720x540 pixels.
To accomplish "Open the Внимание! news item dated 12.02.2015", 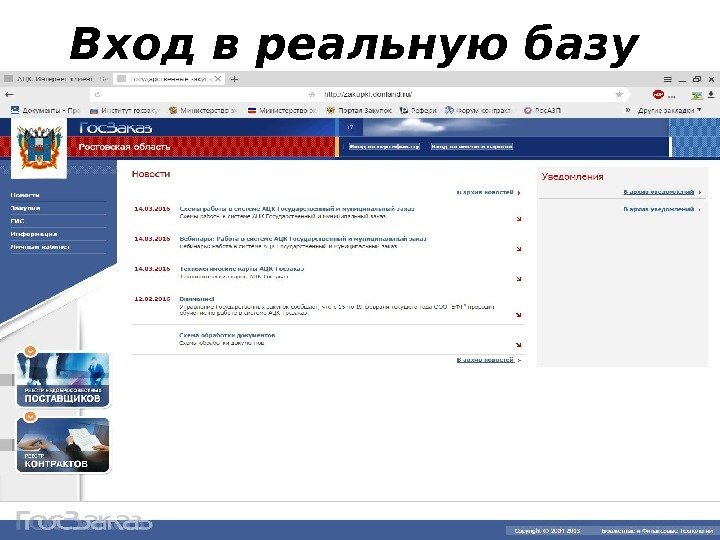I will point(197,299).
